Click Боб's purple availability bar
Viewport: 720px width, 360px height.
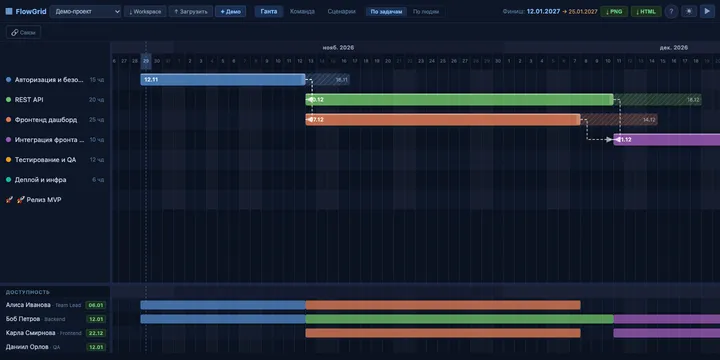pyautogui.click(x=667, y=319)
